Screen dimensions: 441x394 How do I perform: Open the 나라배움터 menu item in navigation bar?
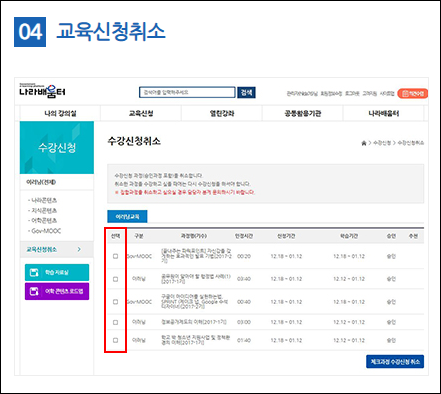coord(384,113)
